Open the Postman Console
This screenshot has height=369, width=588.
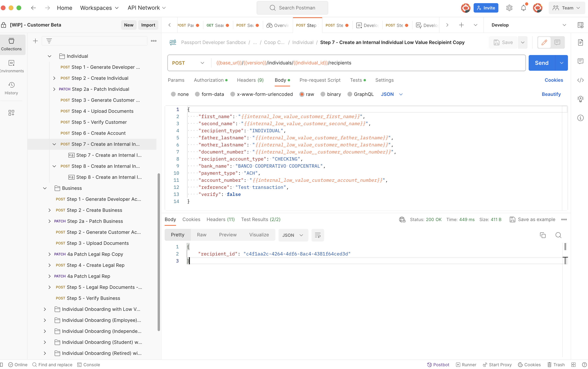[x=88, y=364]
